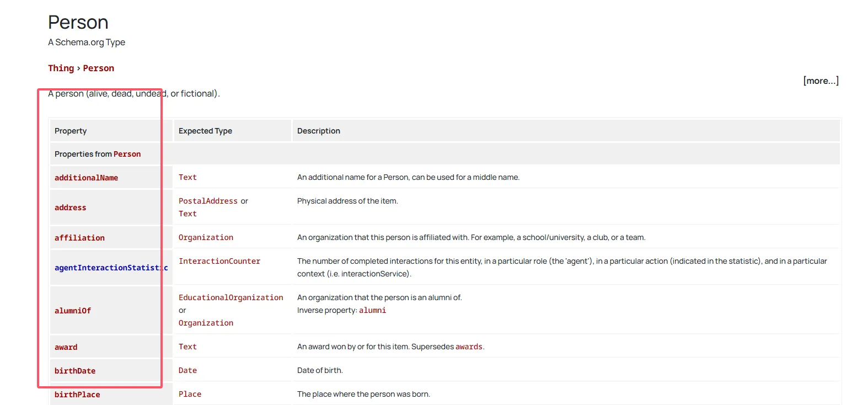Open the Thing breadcrumb link
The width and height of the screenshot is (868, 405).
pos(61,68)
